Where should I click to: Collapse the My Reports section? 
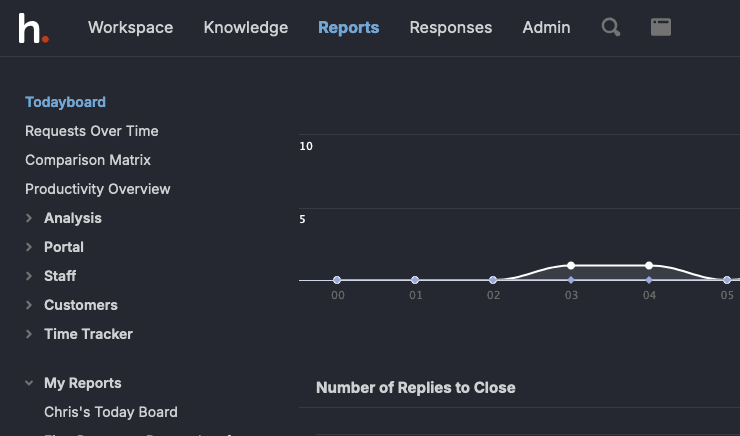[x=82, y=383]
